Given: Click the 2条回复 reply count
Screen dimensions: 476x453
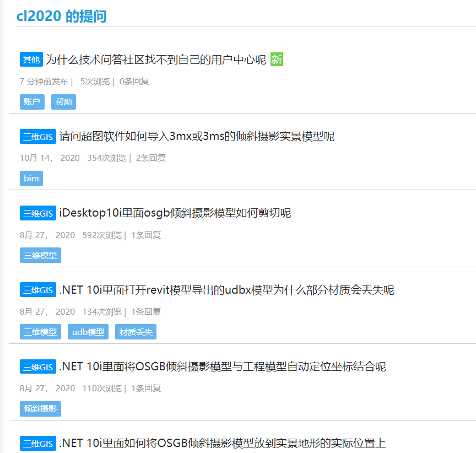Looking at the screenshot, I should pyautogui.click(x=150, y=158).
